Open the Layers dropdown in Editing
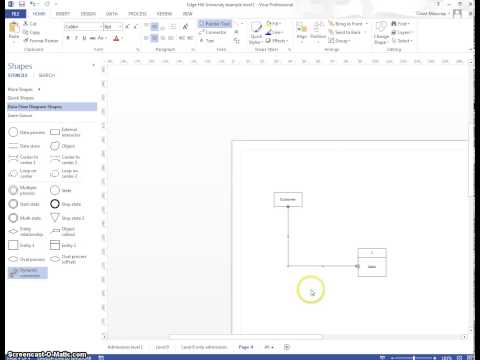Image resolution: width=480 pixels, height=360 pixels. 402,32
